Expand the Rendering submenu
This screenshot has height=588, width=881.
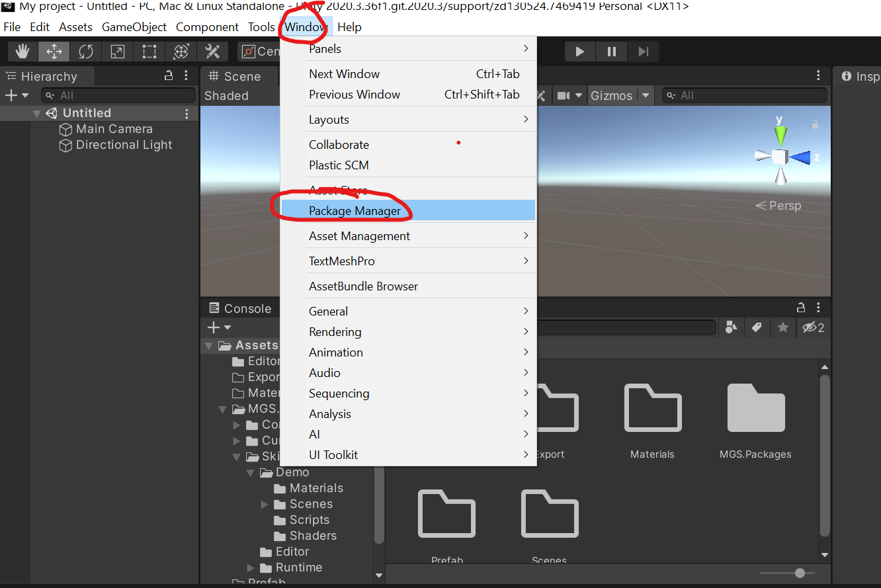coord(408,332)
